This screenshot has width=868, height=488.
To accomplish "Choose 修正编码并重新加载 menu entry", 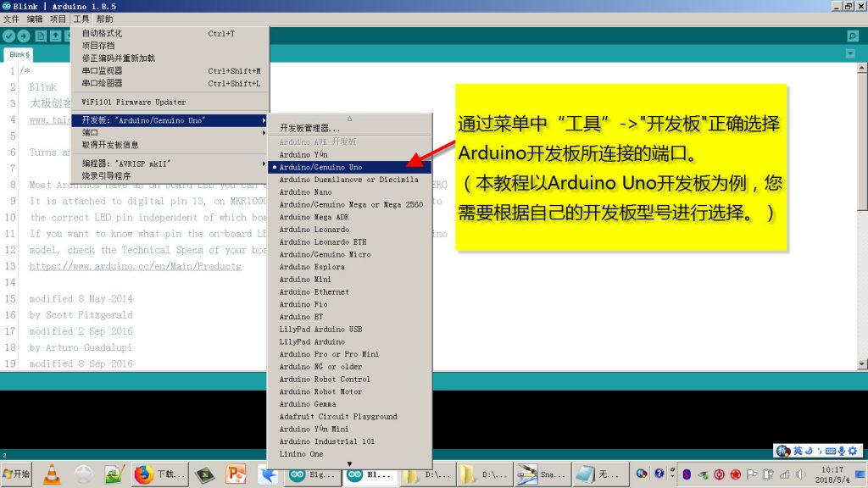I will [170, 58].
